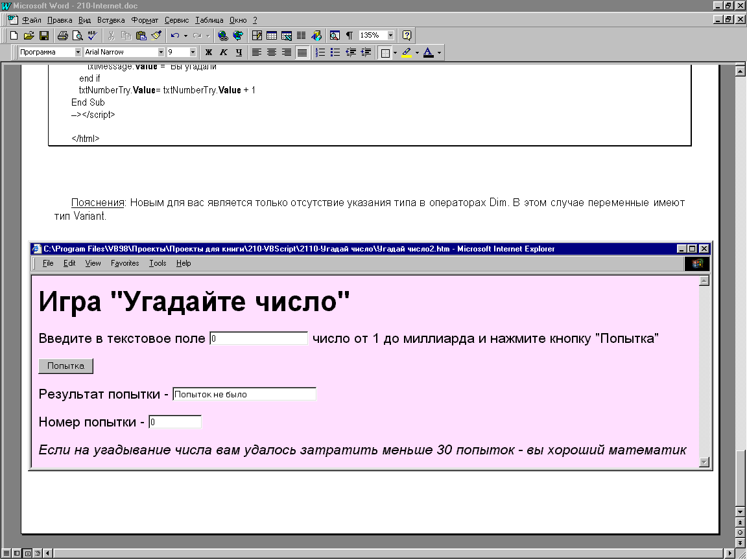
Task: Center the paragraph text
Action: tap(272, 52)
